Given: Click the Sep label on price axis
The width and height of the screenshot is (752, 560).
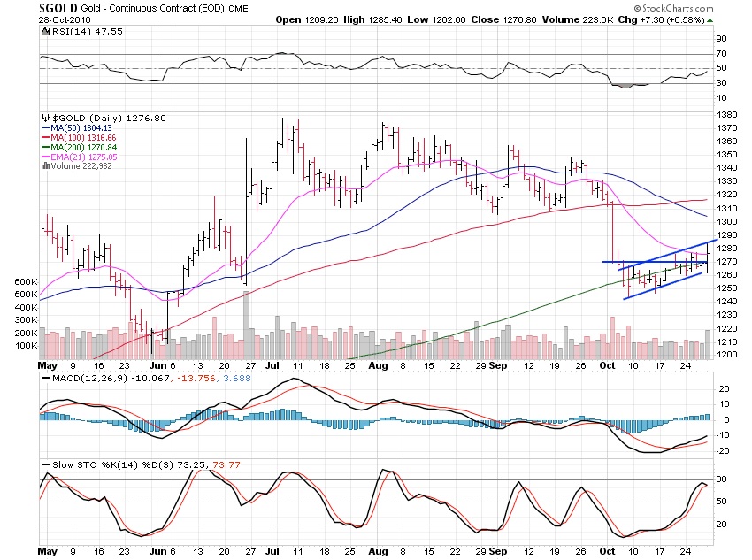Looking at the screenshot, I should click(x=498, y=366).
